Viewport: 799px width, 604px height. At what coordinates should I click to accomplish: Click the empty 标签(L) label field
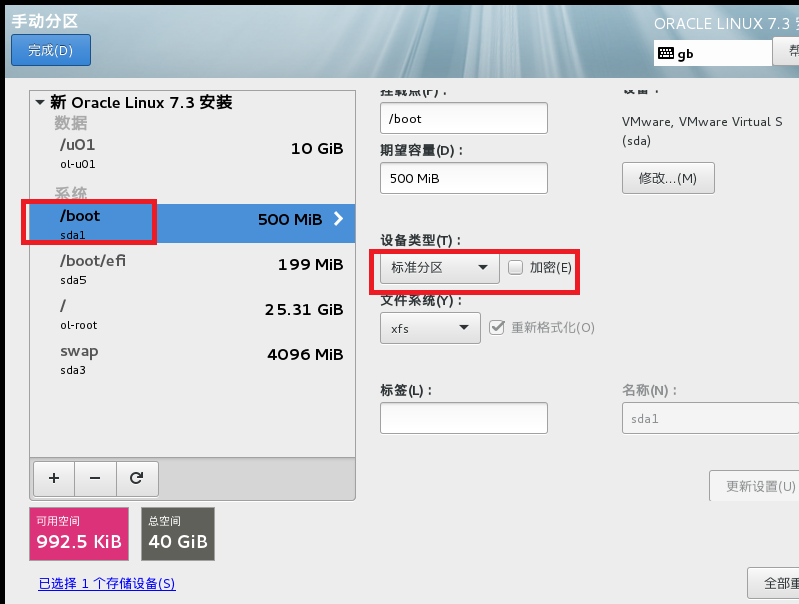[464, 418]
